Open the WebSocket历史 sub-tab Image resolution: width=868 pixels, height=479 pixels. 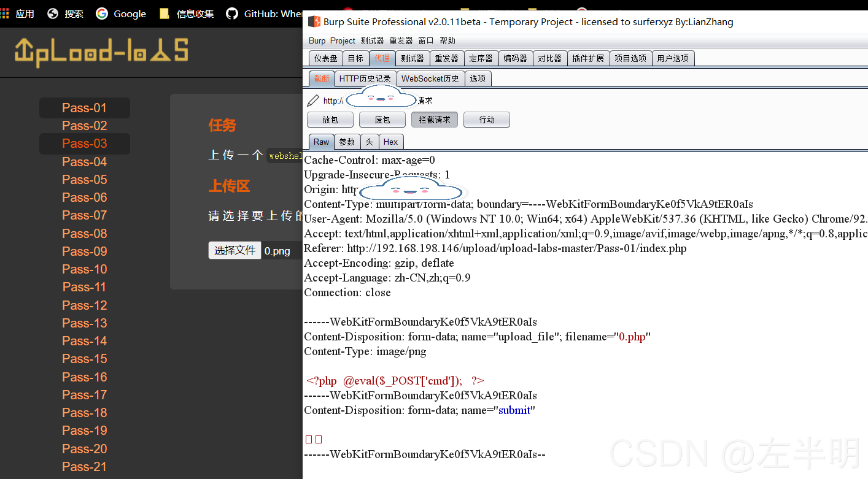pyautogui.click(x=430, y=79)
